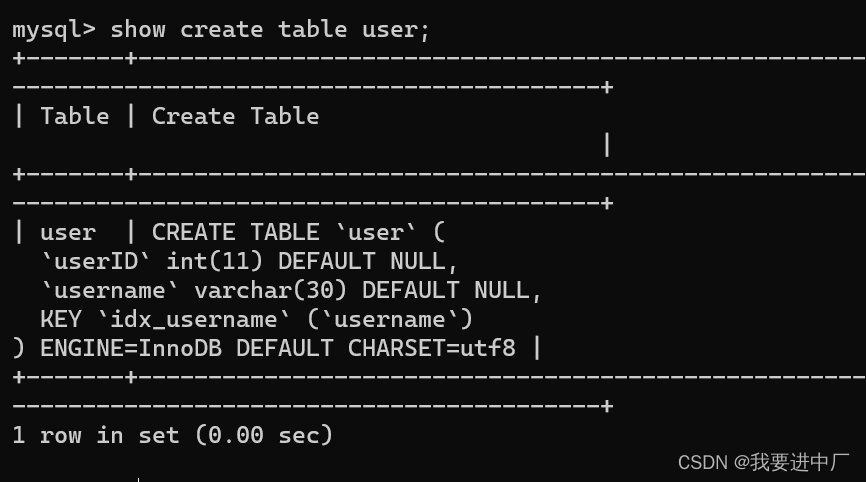This screenshot has width=866, height=482.
Task: Click "user;" at the end of the command
Action: [396, 29]
